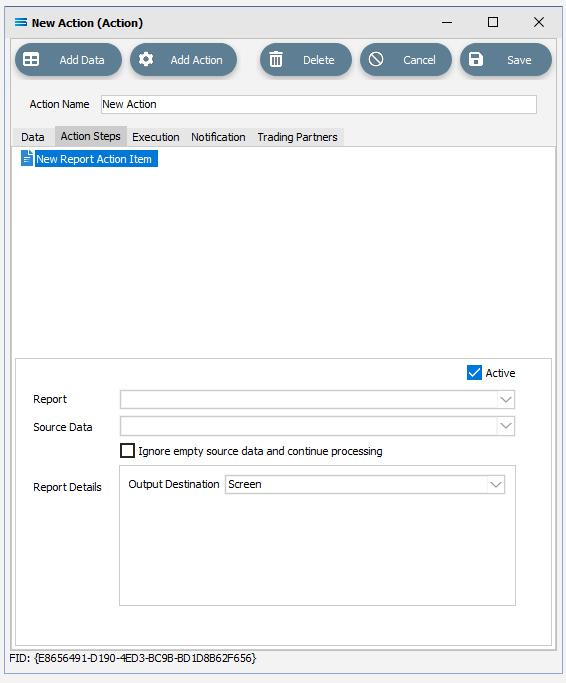This screenshot has width=566, height=683.
Task: Click the Cancel circle-slash icon
Action: click(376, 59)
